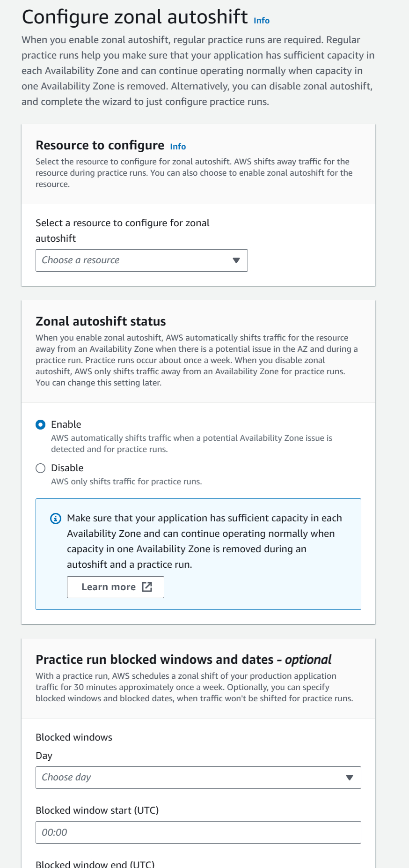
Task: Click the Resource to configure section heading
Action: [x=99, y=145]
